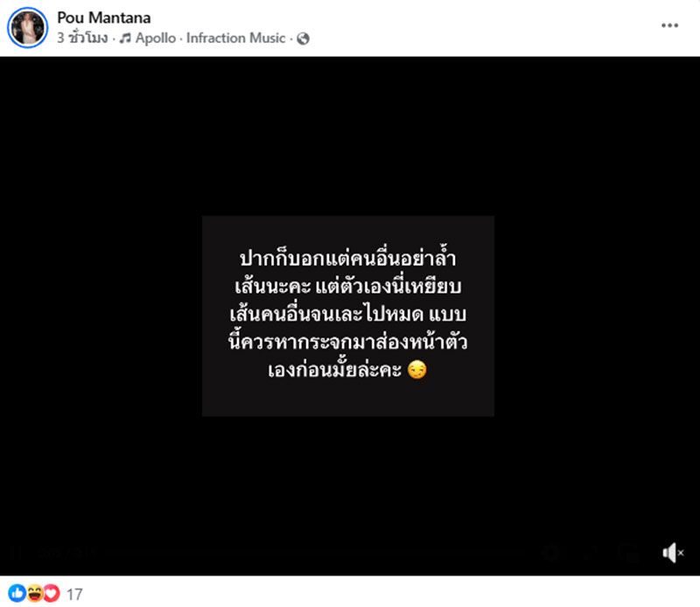Click the blue Like reaction icon
Screen dimensions: 700x607
pyautogui.click(x=17, y=593)
